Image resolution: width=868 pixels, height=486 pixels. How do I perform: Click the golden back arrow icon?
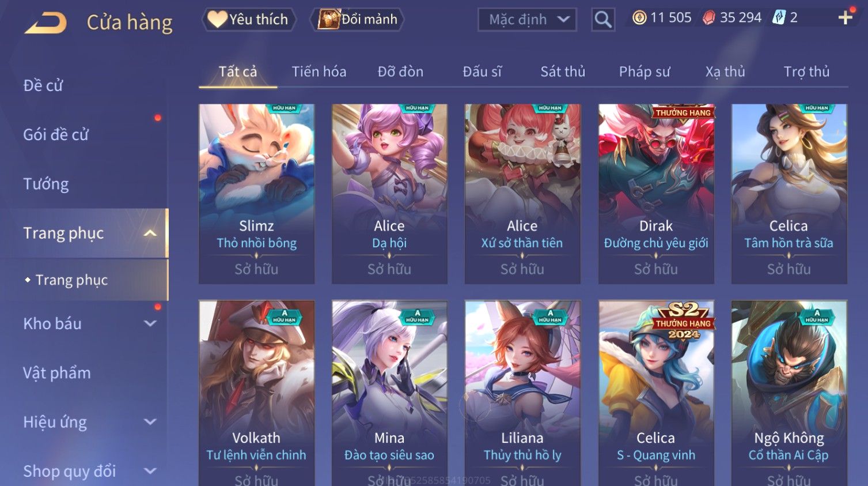click(46, 23)
